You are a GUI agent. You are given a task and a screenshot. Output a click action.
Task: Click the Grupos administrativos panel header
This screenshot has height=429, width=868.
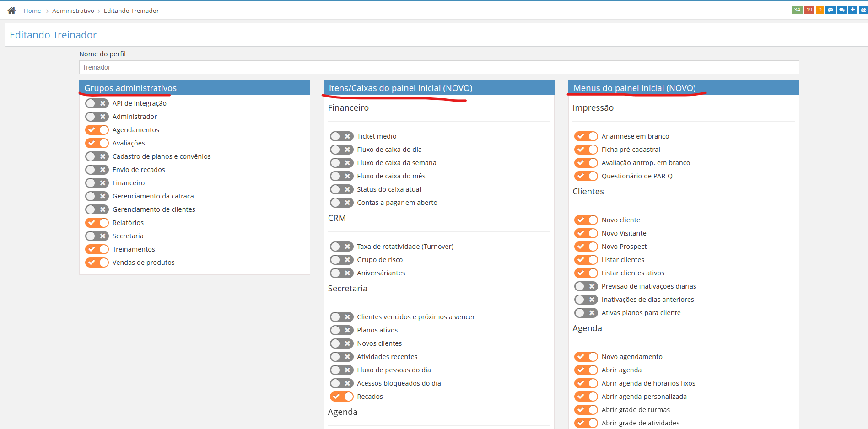coord(194,88)
